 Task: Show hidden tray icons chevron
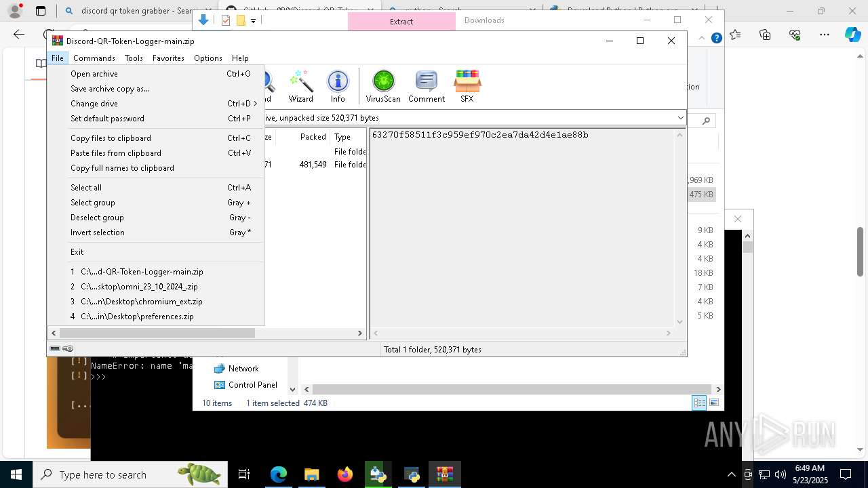click(731, 474)
